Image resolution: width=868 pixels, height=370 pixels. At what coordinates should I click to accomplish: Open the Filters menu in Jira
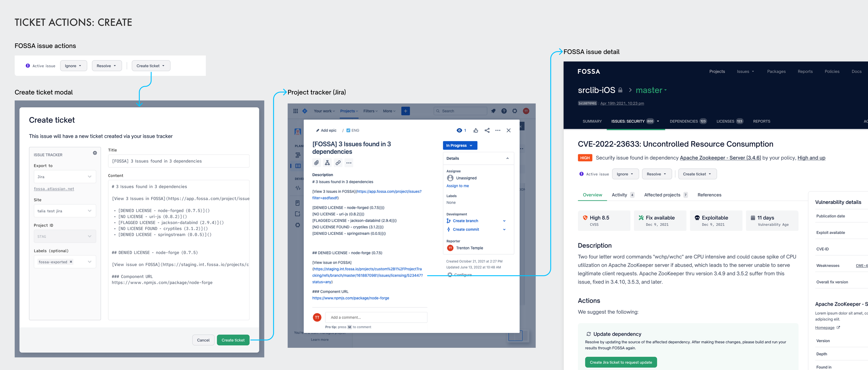[x=370, y=111]
